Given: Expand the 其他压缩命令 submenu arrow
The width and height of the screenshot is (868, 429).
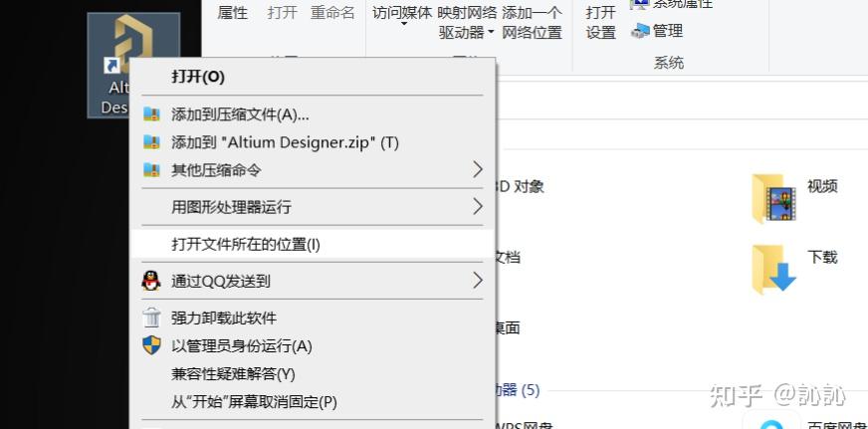Looking at the screenshot, I should 477,169.
